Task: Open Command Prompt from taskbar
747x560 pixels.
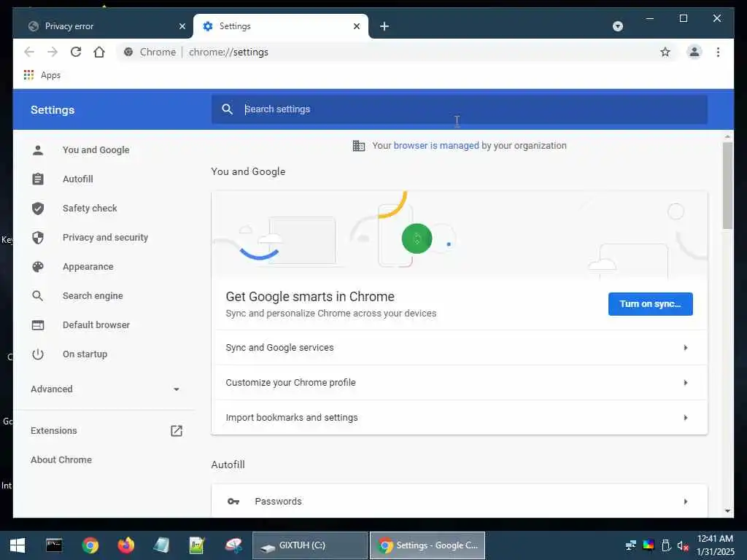Action: (54, 545)
